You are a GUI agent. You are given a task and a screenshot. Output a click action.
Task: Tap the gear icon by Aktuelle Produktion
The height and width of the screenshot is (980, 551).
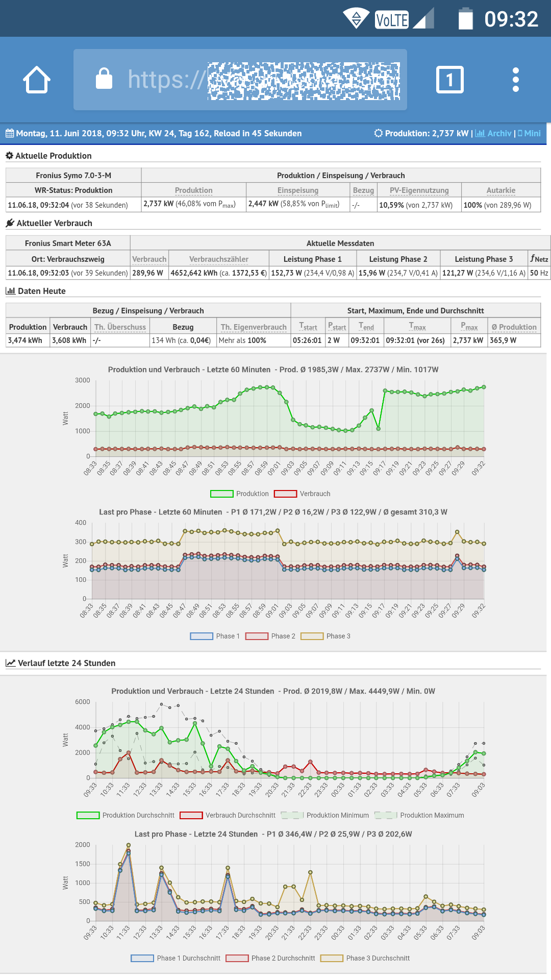click(x=9, y=156)
